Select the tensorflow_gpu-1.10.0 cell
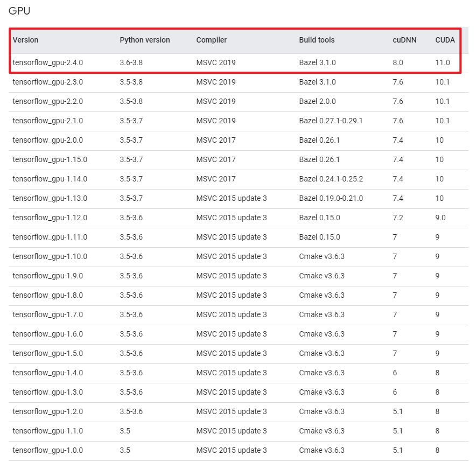Viewport: 476px width, 469px height. [50, 256]
